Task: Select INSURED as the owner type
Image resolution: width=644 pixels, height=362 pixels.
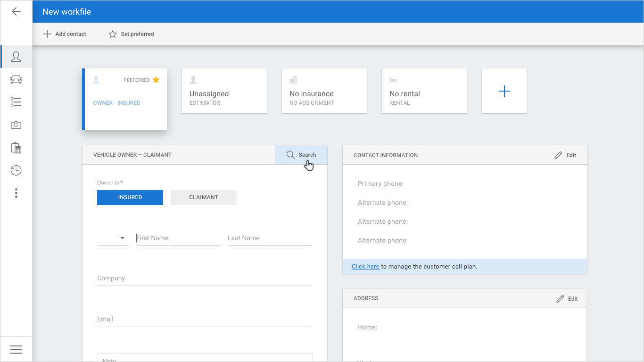Action: pyautogui.click(x=130, y=197)
